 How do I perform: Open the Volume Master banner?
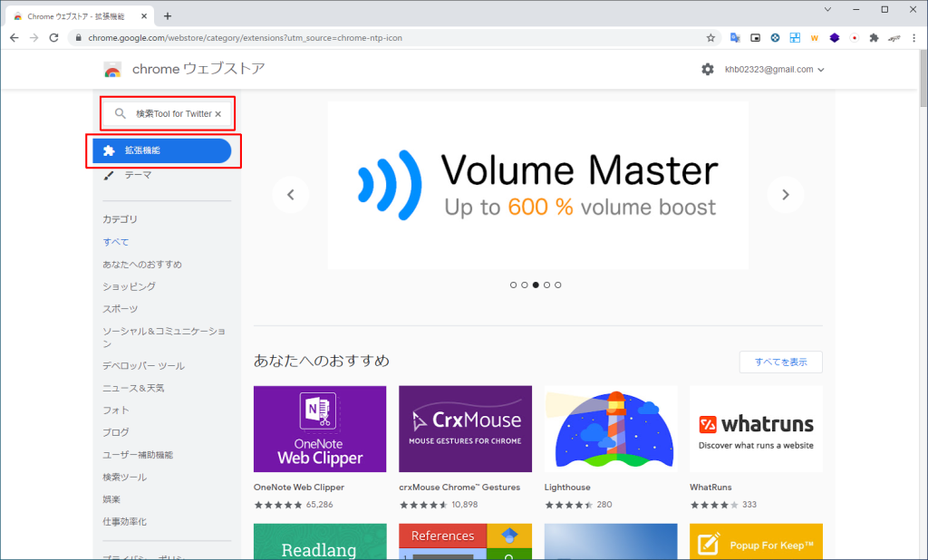[x=538, y=185]
